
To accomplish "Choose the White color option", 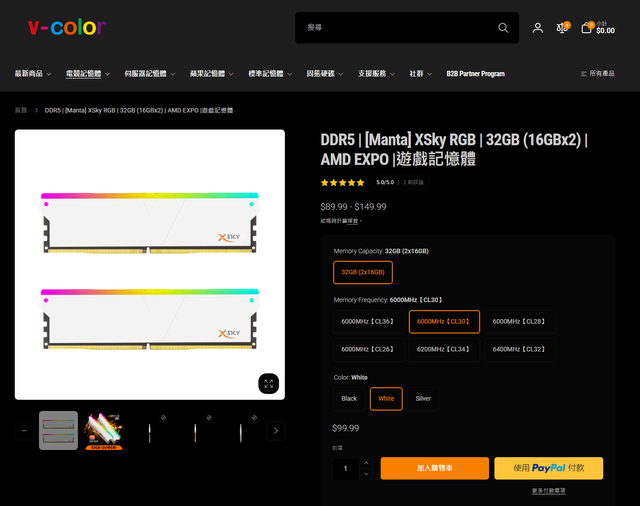I will coord(386,399).
